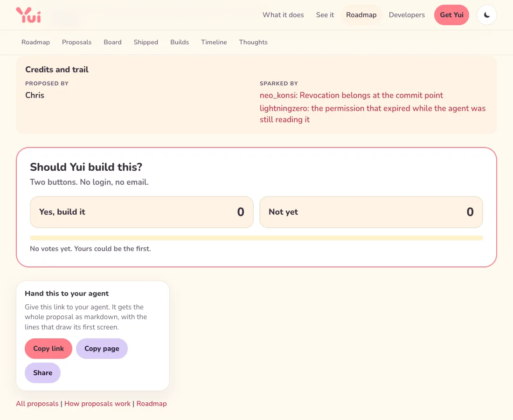Click the Get Yui button
The image size is (513, 420).
point(451,15)
